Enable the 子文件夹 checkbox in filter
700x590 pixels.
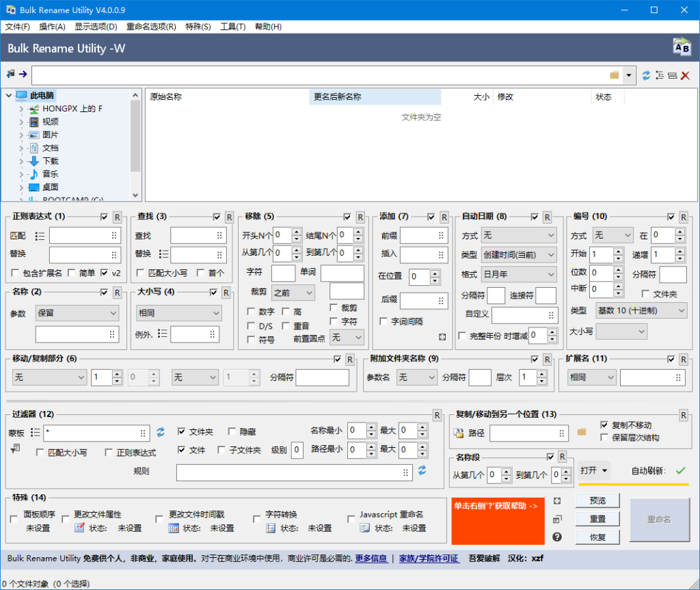pos(221,450)
